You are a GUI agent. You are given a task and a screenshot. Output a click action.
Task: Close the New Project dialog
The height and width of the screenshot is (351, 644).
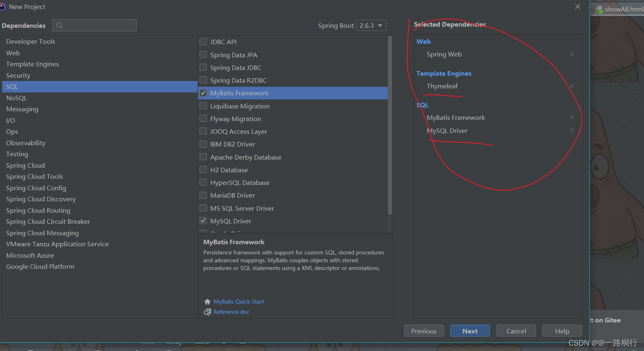[x=578, y=7]
